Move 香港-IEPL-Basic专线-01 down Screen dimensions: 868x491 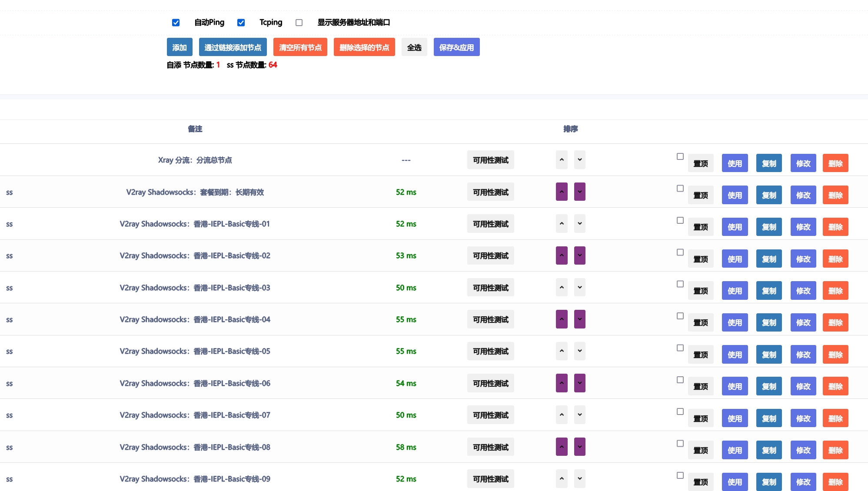580,224
